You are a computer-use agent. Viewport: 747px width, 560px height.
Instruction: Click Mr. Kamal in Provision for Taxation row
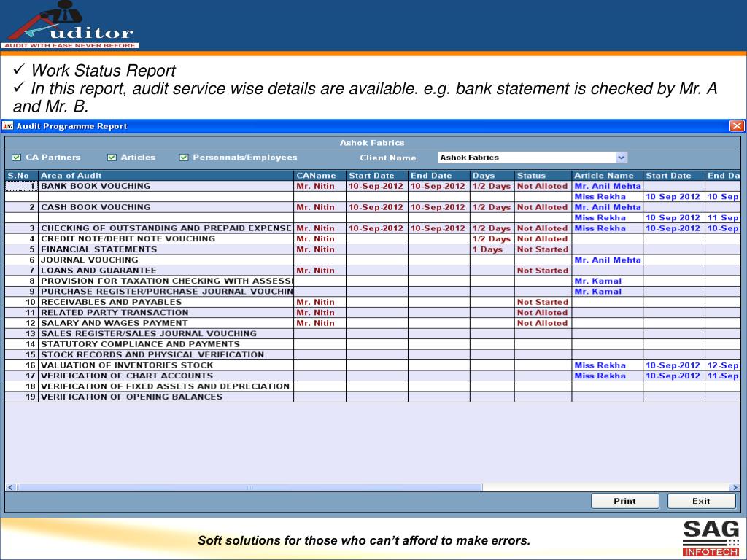tap(608, 281)
